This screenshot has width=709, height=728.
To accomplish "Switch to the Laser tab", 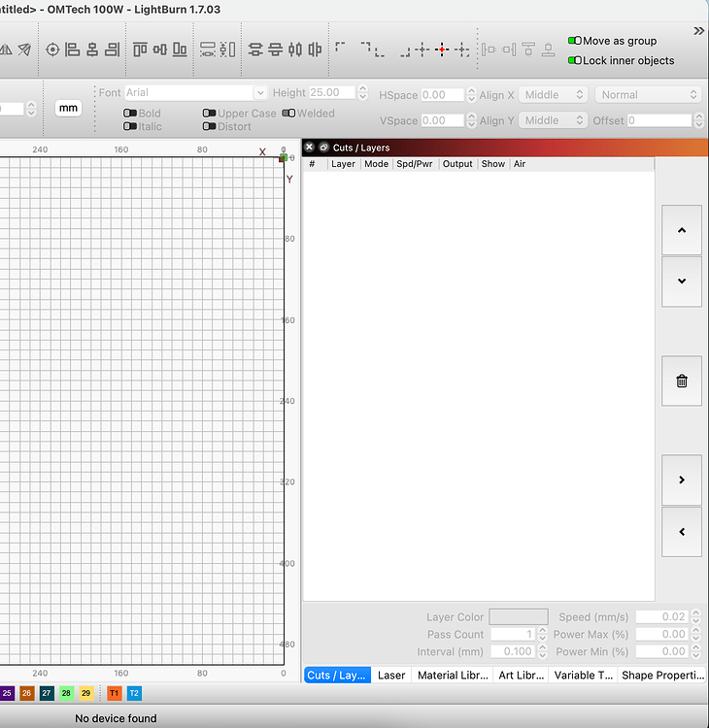I will pos(391,675).
